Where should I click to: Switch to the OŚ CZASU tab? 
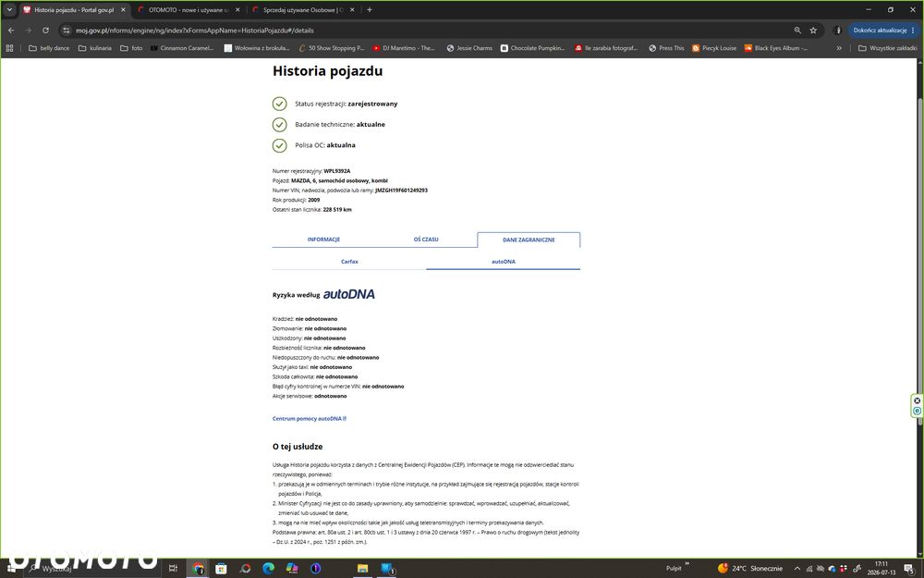(425, 240)
